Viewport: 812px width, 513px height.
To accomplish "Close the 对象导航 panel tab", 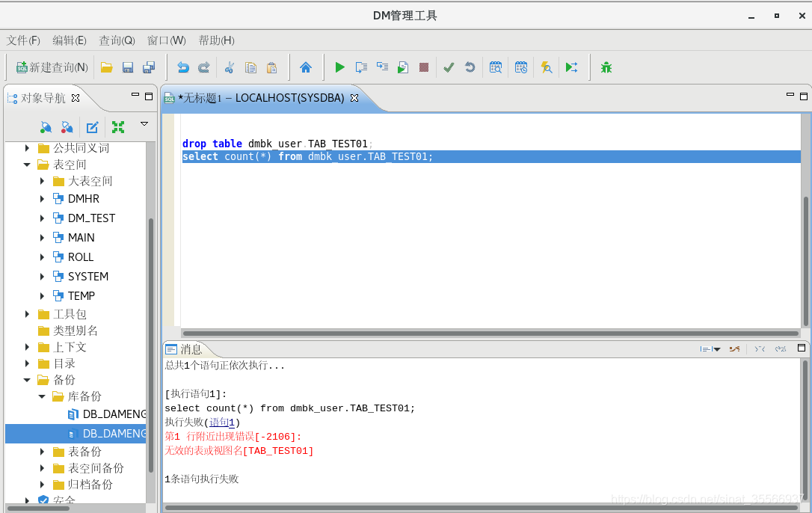I will pos(76,98).
